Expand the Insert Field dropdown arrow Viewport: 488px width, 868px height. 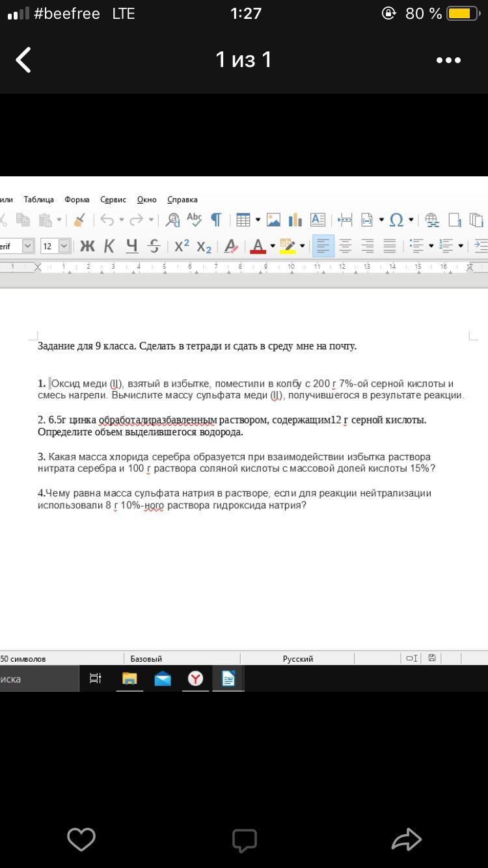[x=381, y=220]
